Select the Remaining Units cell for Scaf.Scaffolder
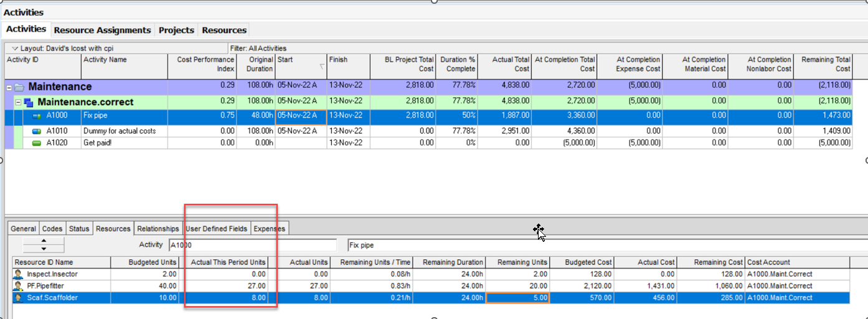 tap(517, 298)
